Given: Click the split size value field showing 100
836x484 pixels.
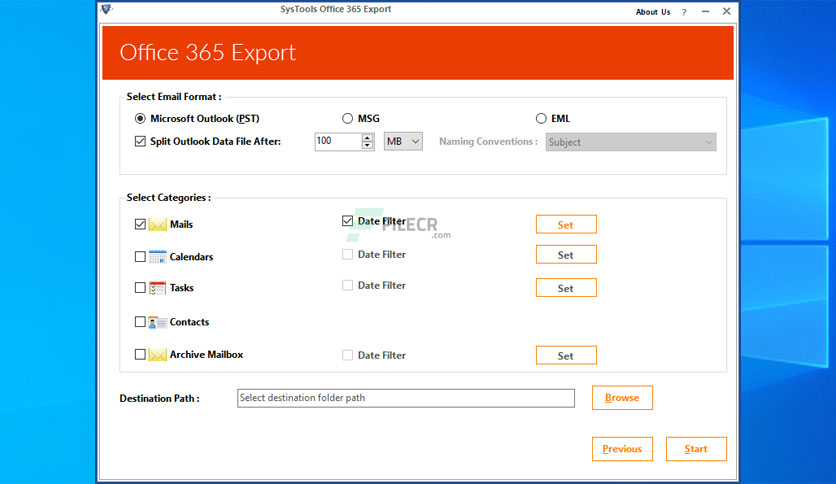Looking at the screenshot, I should [338, 141].
